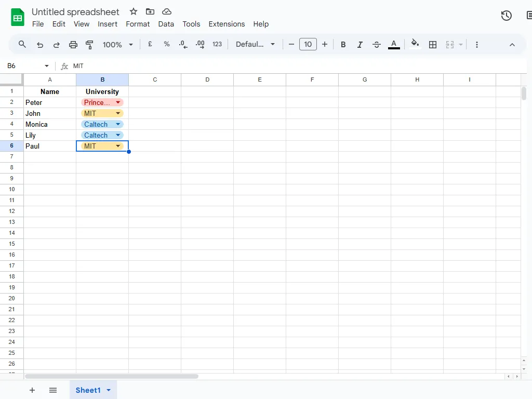This screenshot has width=532, height=399.
Task: Open the borders menu
Action: [x=433, y=45]
